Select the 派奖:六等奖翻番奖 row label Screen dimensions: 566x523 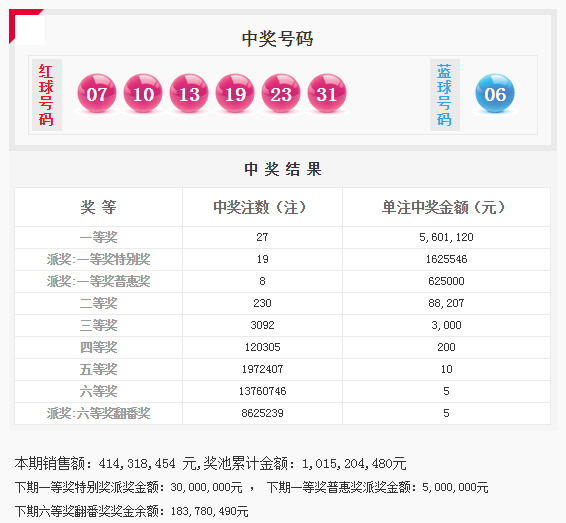[x=98, y=413]
